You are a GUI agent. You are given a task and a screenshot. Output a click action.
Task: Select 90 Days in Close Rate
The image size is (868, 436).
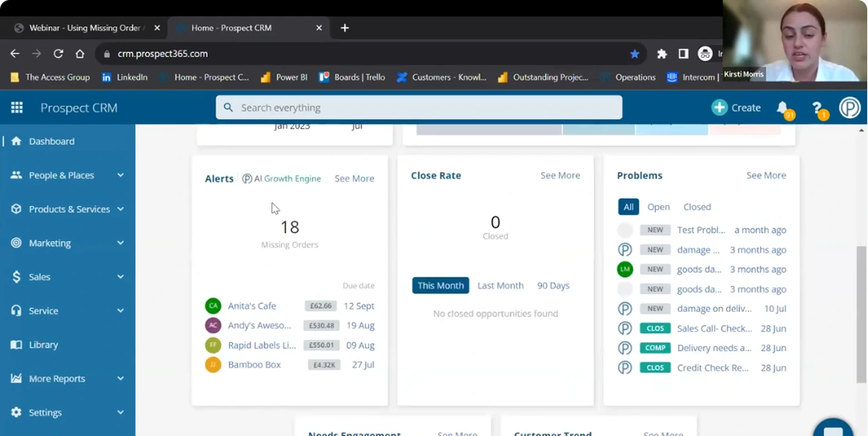click(x=553, y=285)
